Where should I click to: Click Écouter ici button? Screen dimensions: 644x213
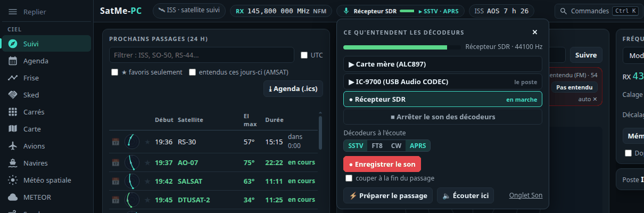pos(465,195)
